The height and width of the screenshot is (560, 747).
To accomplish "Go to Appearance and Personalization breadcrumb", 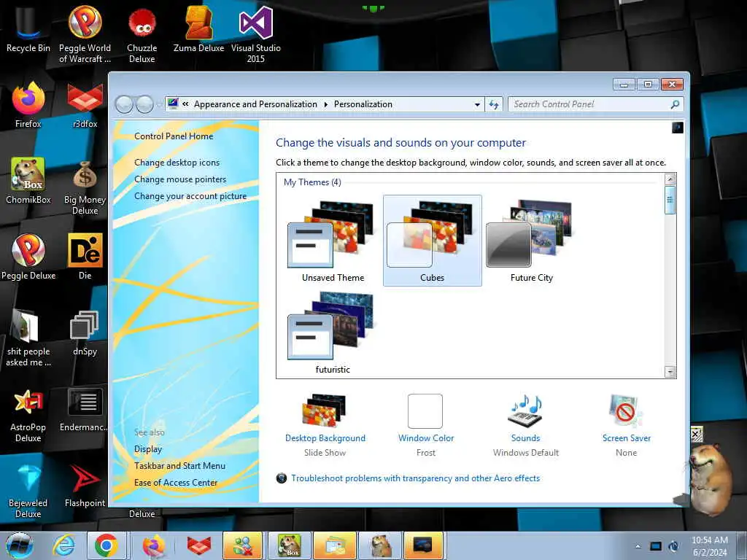I will pos(255,104).
